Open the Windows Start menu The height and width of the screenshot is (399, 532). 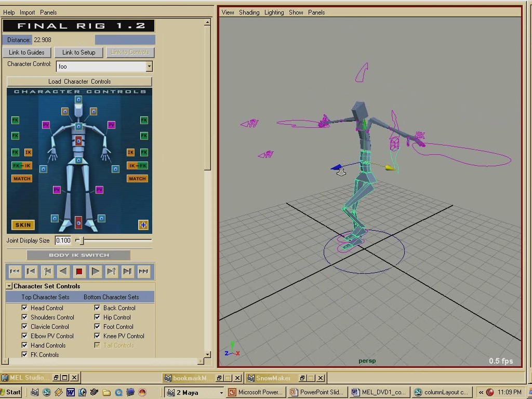10,393
